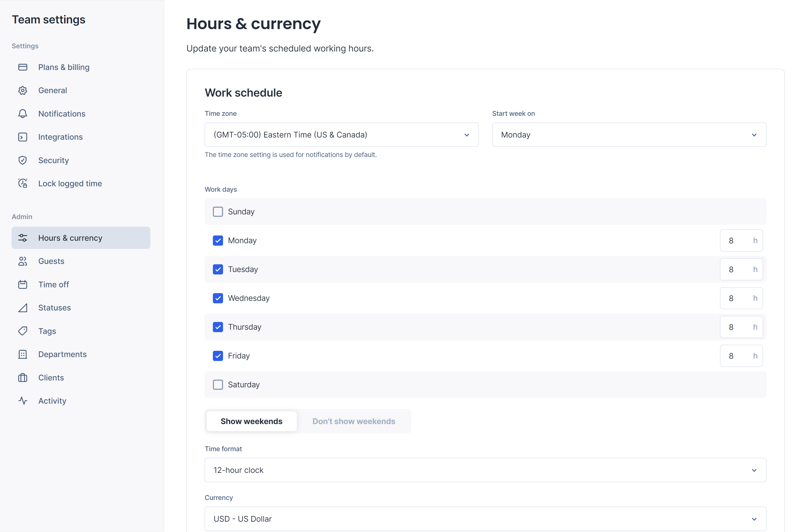View the Activity log page
Image resolution: width=806 pixels, height=532 pixels.
point(81,401)
